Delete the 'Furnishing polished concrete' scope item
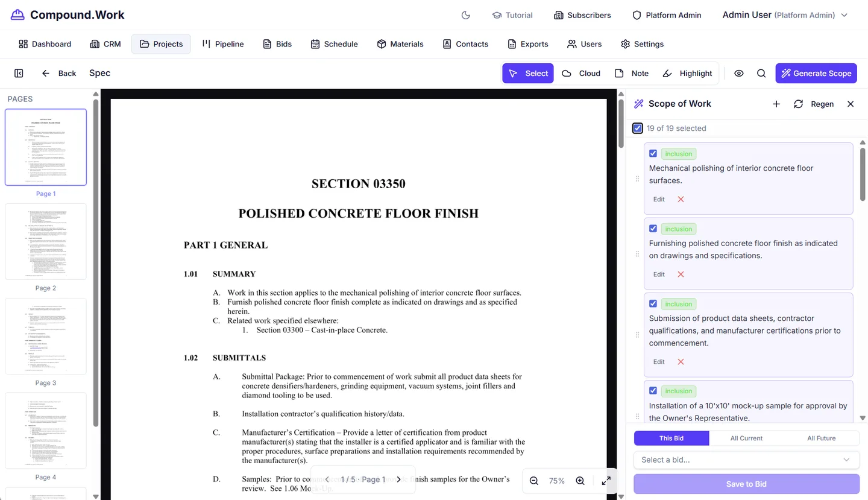 point(681,274)
